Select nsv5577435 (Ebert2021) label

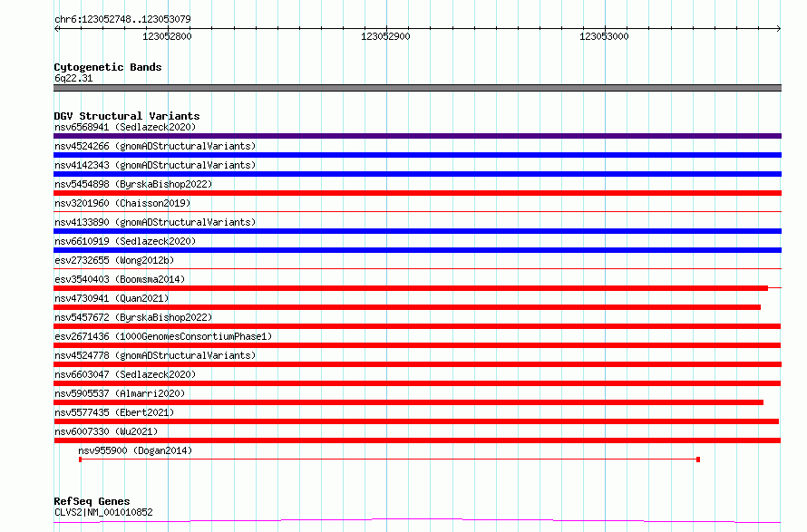coord(114,412)
